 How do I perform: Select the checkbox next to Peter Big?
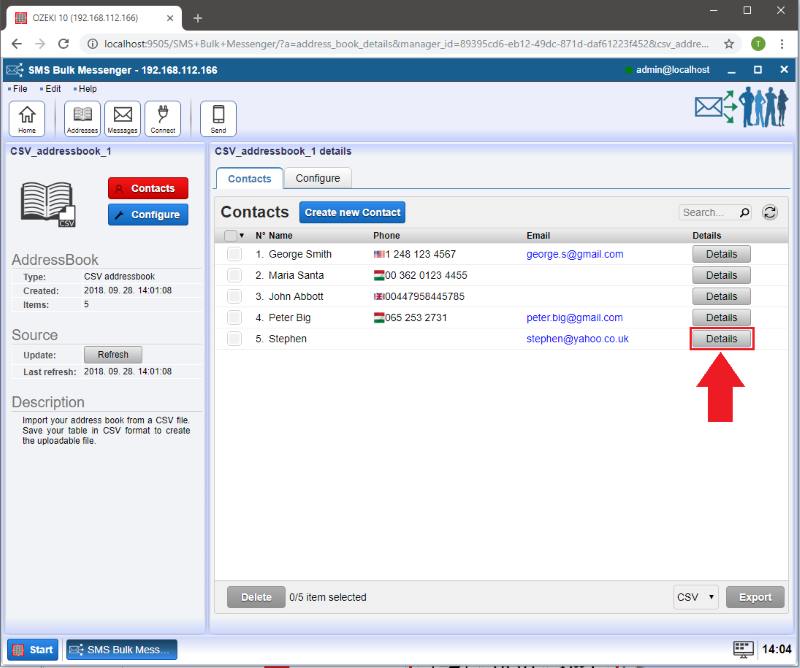234,318
